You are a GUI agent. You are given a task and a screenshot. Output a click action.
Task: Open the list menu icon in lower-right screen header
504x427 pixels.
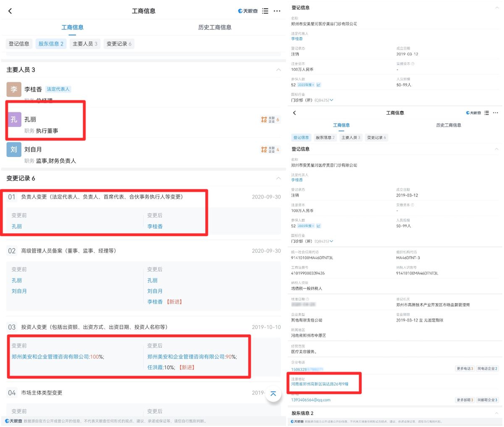click(x=486, y=113)
